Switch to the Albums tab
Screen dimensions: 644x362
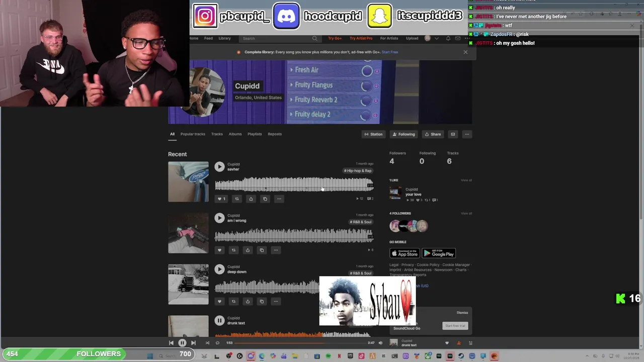click(235, 134)
